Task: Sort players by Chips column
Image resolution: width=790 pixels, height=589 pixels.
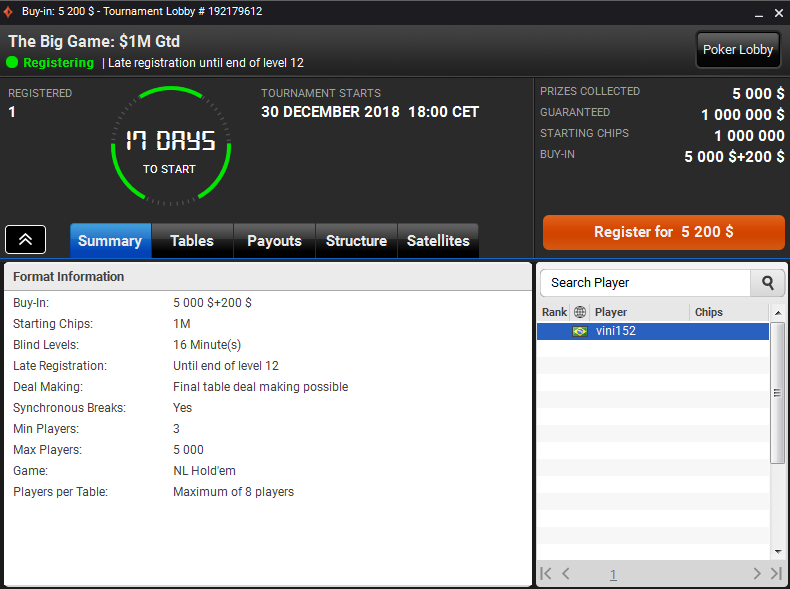Action: click(728, 312)
